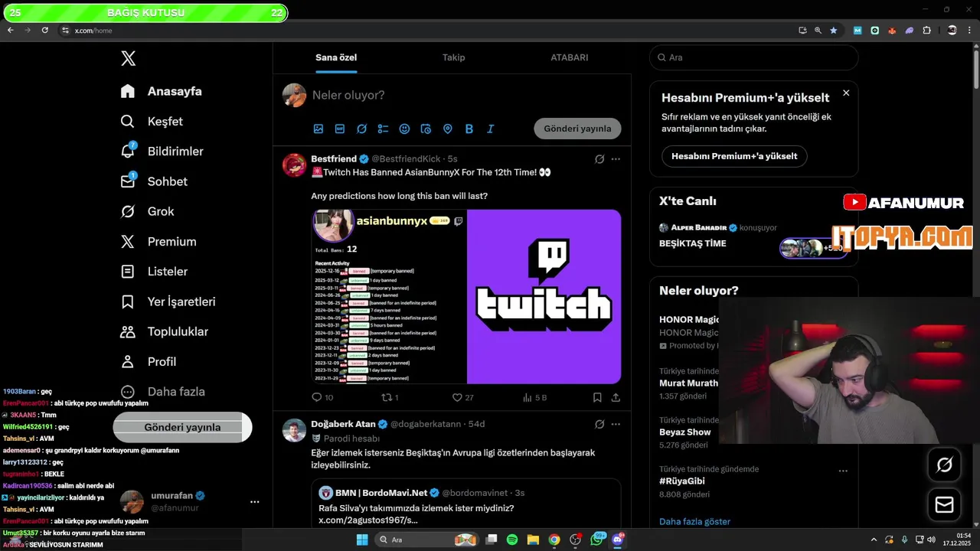Schedule the post icon
980x551 pixels.
point(426,129)
